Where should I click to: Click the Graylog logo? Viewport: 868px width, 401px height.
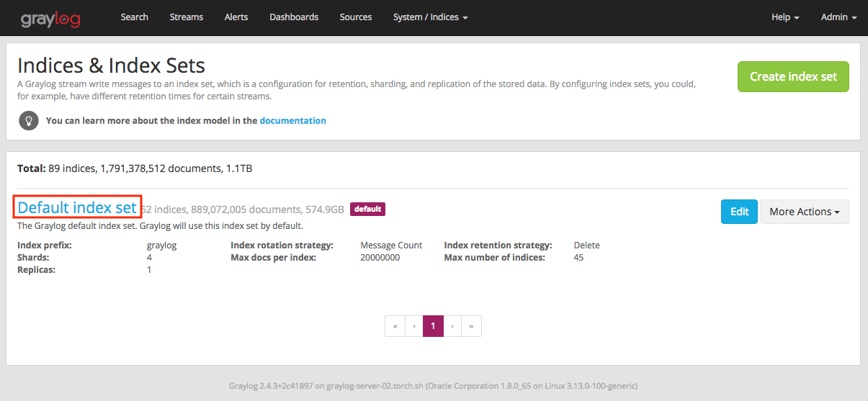[x=50, y=17]
